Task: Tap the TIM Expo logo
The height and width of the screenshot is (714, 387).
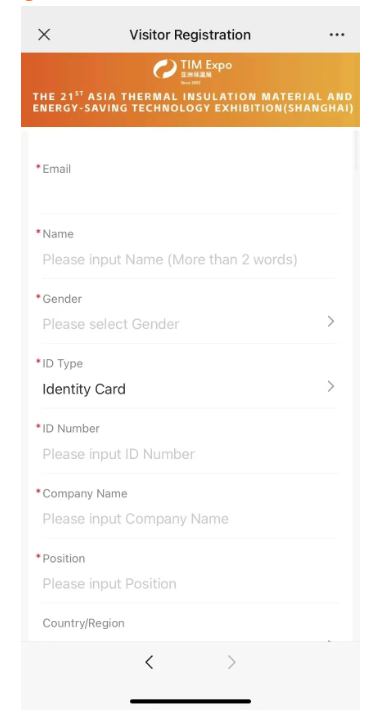Action: click(x=192, y=70)
